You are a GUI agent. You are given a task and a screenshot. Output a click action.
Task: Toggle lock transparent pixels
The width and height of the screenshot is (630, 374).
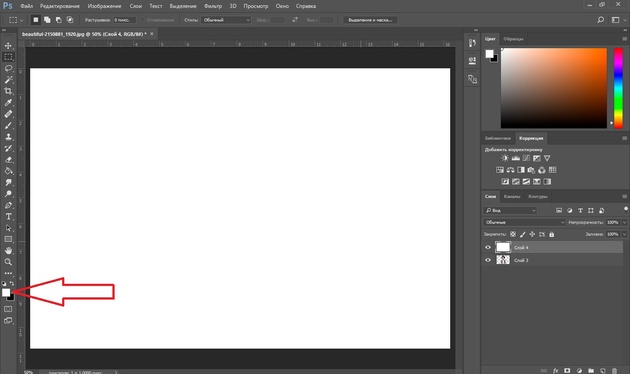click(513, 234)
